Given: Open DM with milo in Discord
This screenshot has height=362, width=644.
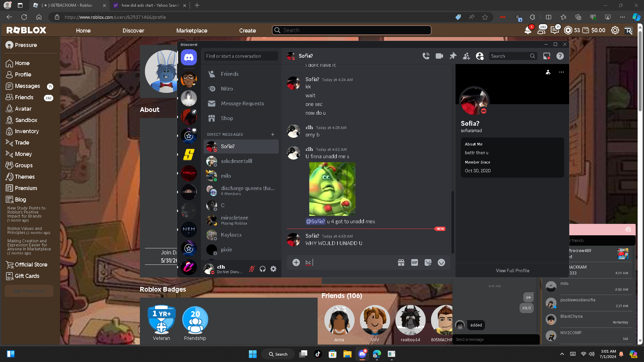Looking at the screenshot, I should (241, 176).
